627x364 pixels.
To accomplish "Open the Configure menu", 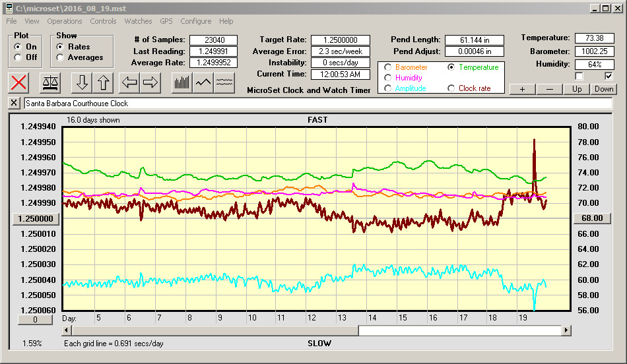I will [x=195, y=21].
